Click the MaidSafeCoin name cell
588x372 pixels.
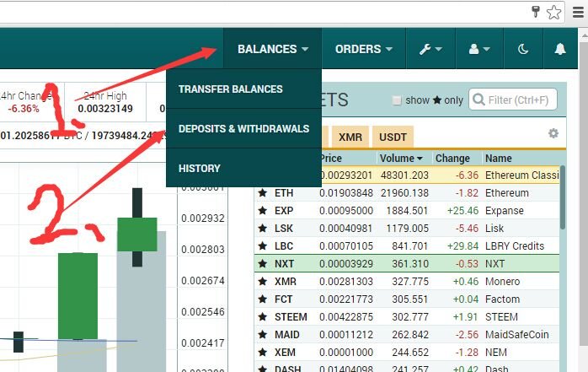point(516,334)
